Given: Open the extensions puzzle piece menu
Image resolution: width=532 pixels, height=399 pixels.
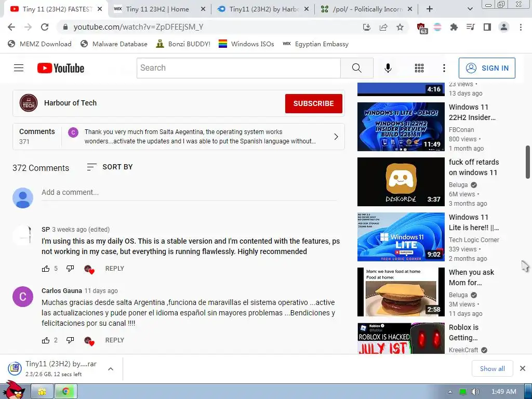Looking at the screenshot, I should [x=454, y=27].
